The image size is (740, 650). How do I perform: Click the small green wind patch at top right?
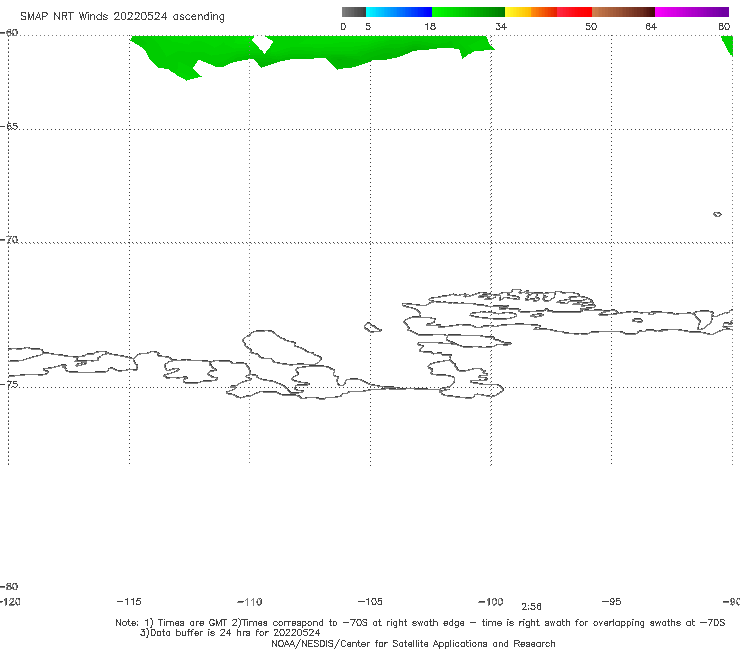pos(727,45)
